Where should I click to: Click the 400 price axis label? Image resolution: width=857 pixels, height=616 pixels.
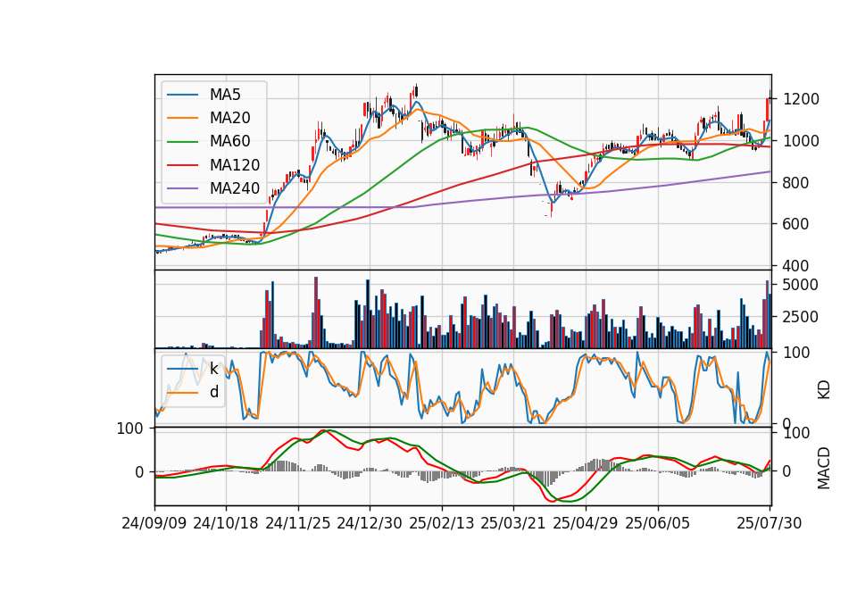(x=796, y=266)
